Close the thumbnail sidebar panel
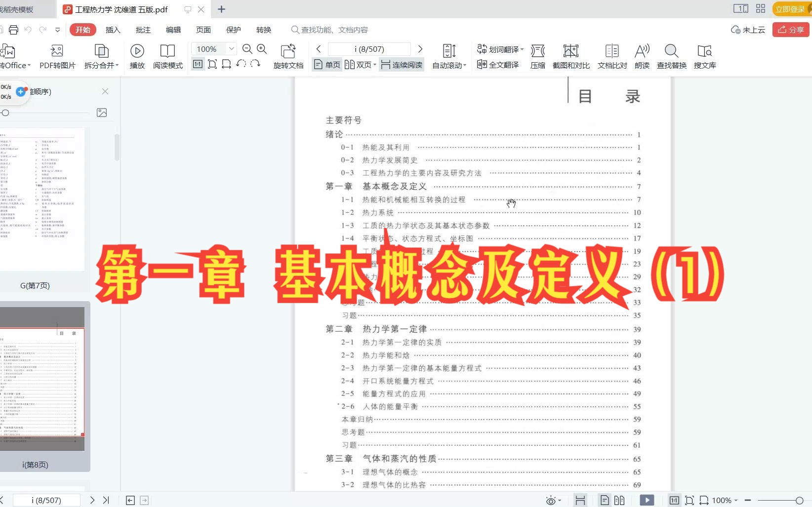 (x=105, y=91)
